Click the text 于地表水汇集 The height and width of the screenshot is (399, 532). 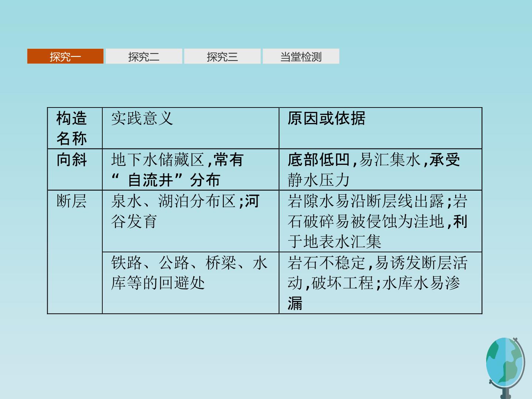pyautogui.click(x=334, y=242)
